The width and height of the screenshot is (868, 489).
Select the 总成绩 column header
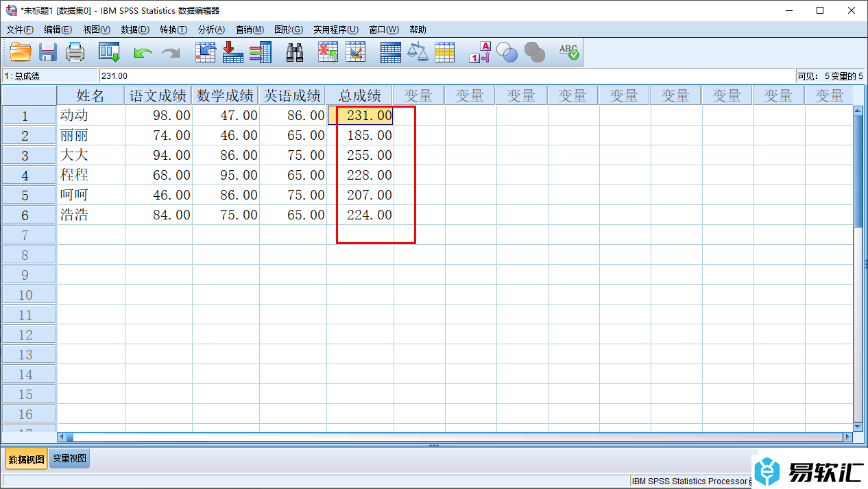coord(360,95)
